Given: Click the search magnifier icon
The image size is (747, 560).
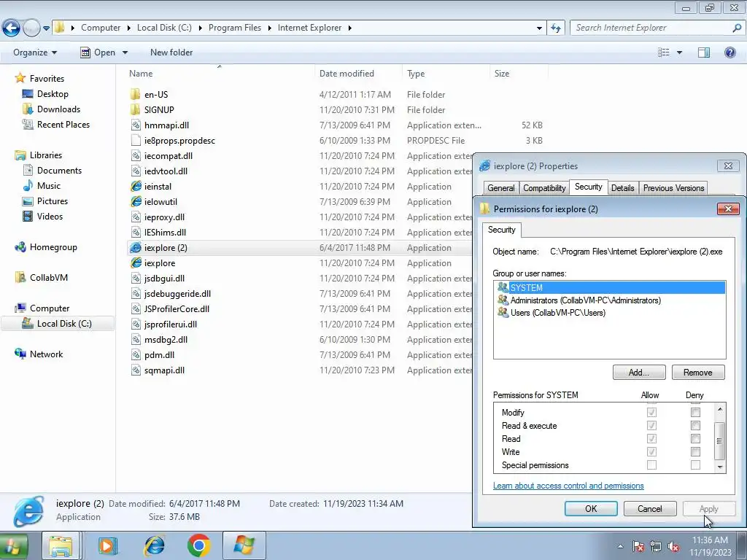Looking at the screenshot, I should point(737,28).
